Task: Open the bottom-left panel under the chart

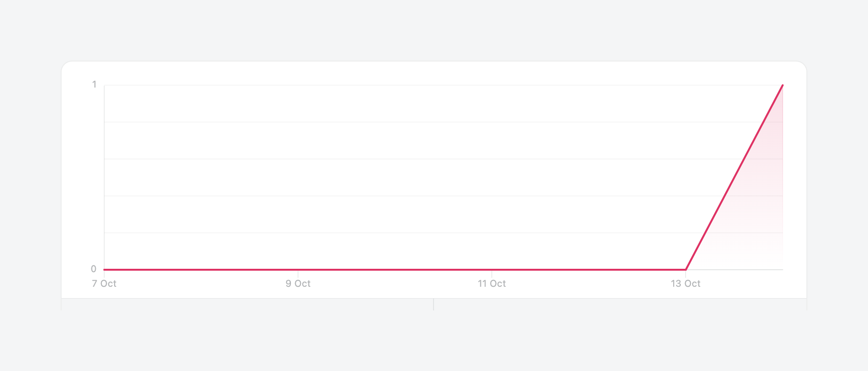Action: coord(247,304)
